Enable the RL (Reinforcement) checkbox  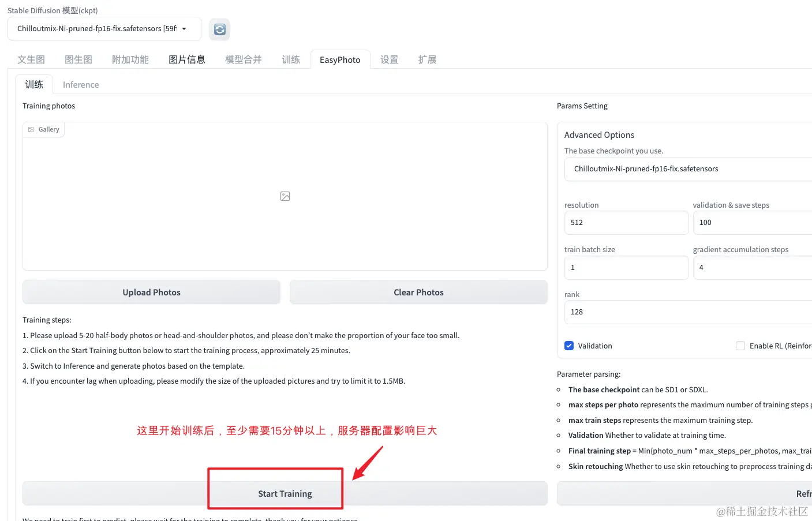pos(740,346)
